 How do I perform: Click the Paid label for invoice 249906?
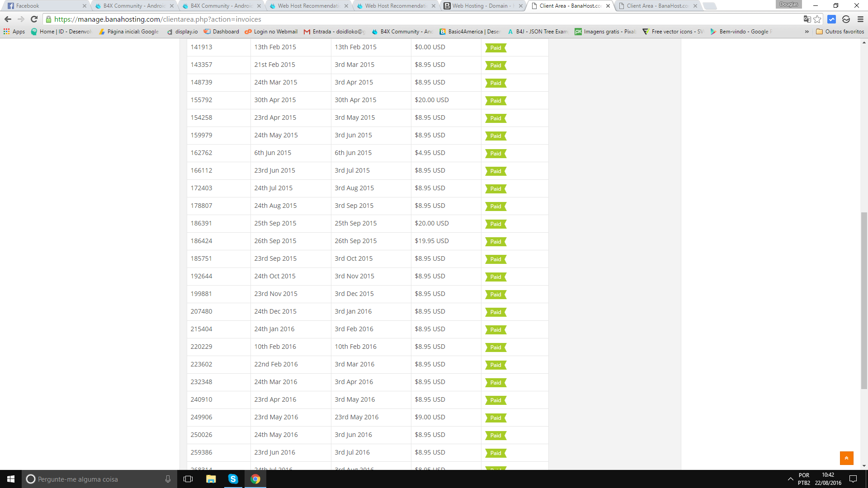point(495,418)
